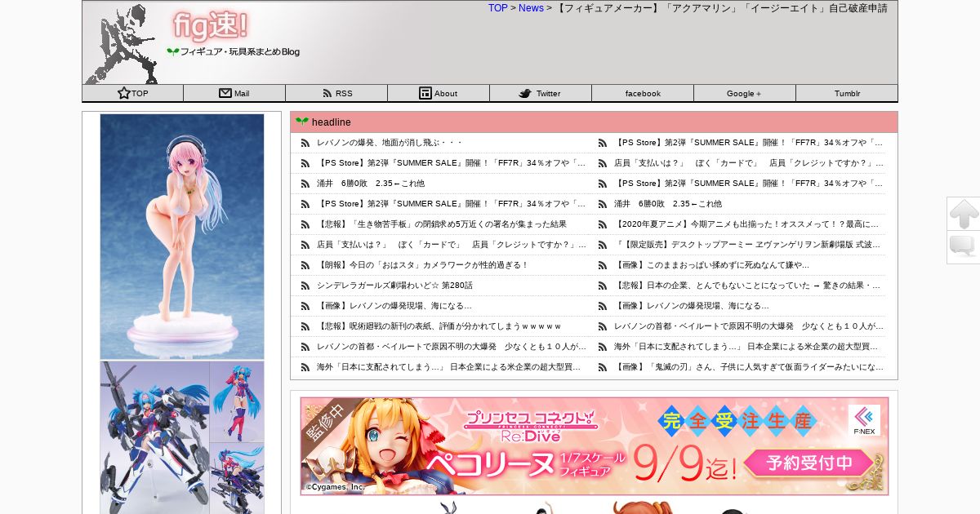
Task: Click the scroll-to-top arrow icon
Action: 964,214
